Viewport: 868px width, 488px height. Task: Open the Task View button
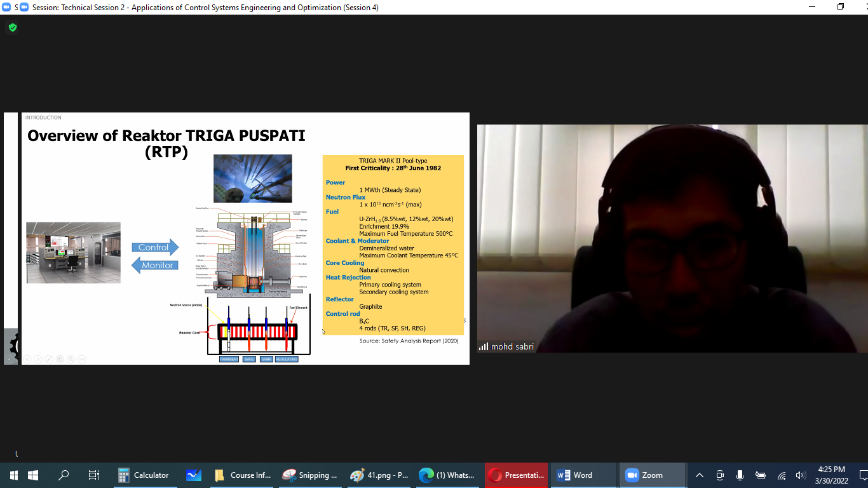click(94, 475)
